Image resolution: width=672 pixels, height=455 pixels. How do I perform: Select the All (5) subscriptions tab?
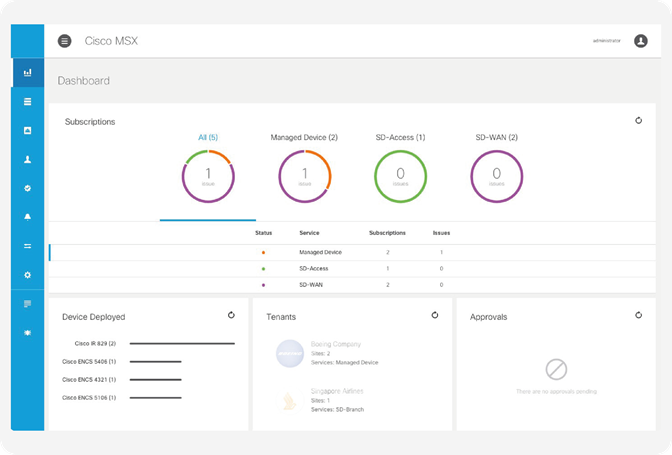(208, 138)
